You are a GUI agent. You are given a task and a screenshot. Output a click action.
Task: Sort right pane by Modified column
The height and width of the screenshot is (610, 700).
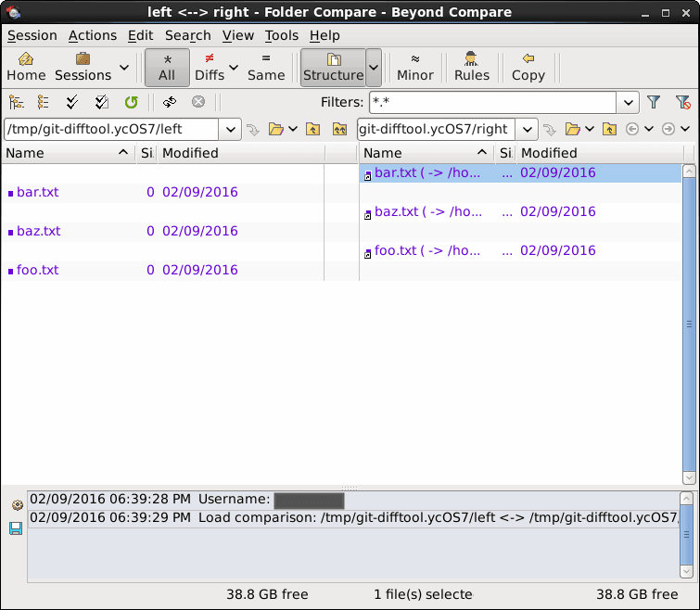[x=600, y=153]
